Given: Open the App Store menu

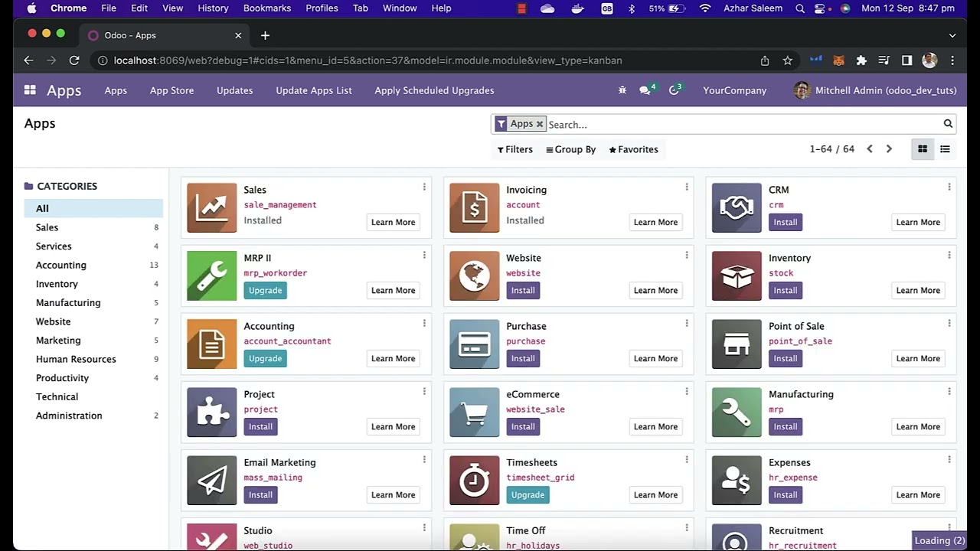Looking at the screenshot, I should tap(171, 90).
